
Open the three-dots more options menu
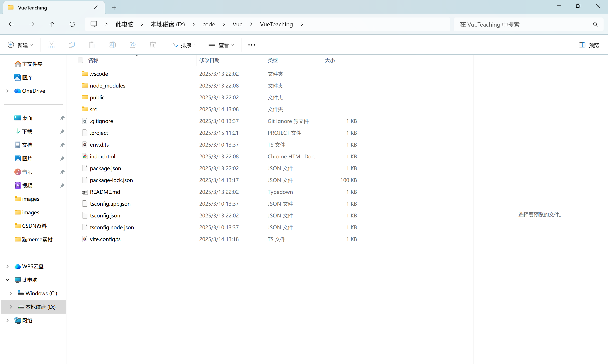tap(252, 45)
